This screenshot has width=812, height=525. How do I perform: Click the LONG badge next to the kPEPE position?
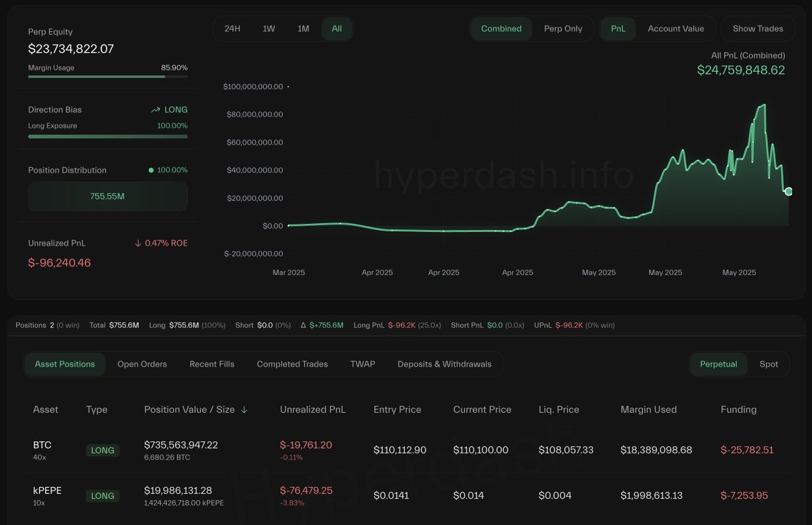tap(102, 496)
